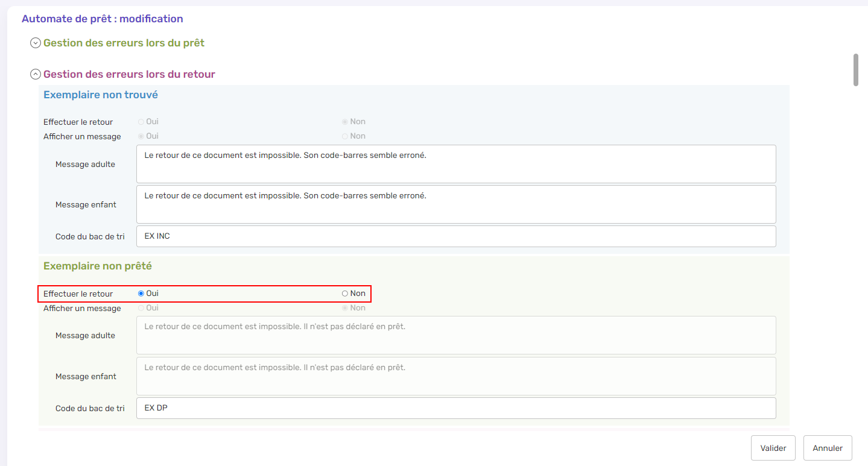Select Non for Effectuer le retour under Exemplaire non prêté
868x466 pixels.
coord(345,294)
